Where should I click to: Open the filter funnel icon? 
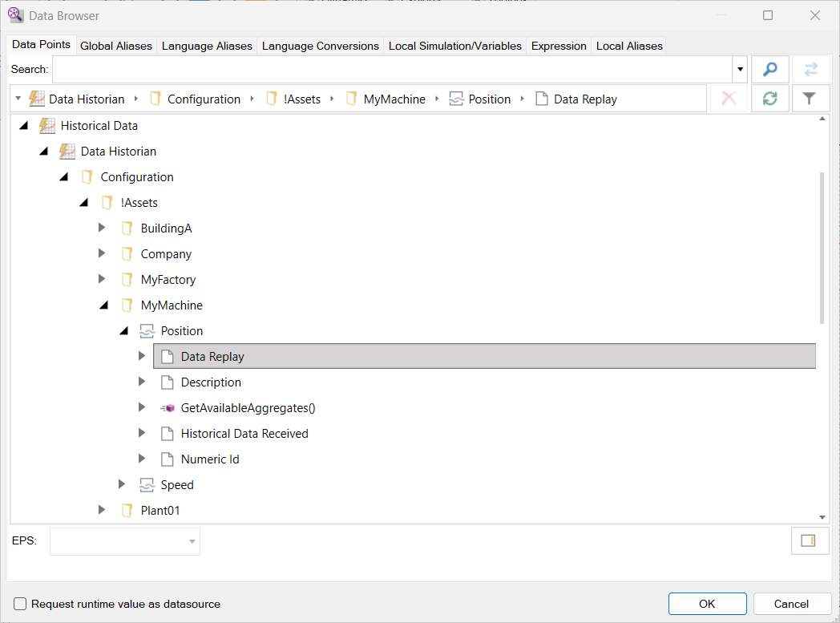tap(810, 99)
